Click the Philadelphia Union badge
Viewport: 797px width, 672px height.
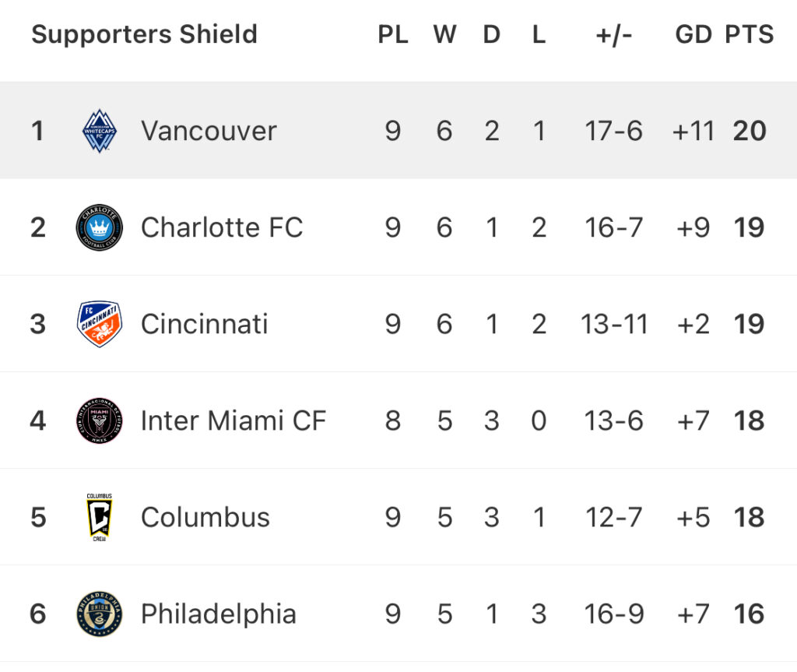(x=99, y=614)
